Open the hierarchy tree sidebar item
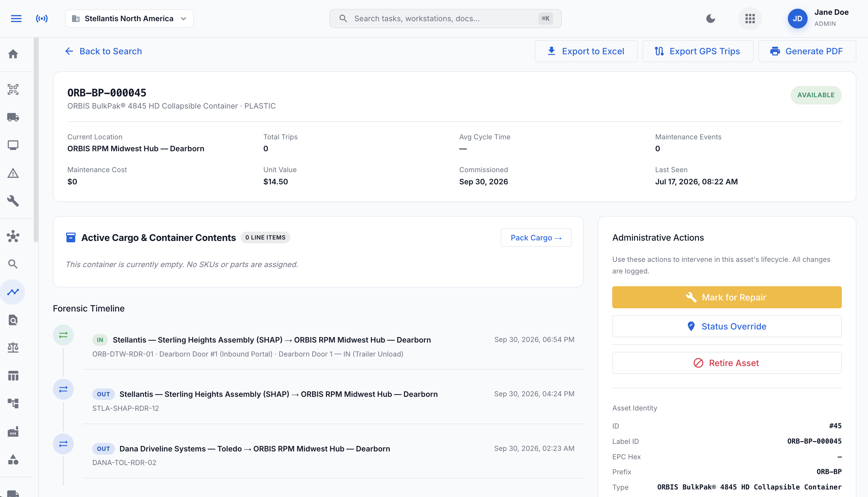This screenshot has width=868, height=497. 13,404
